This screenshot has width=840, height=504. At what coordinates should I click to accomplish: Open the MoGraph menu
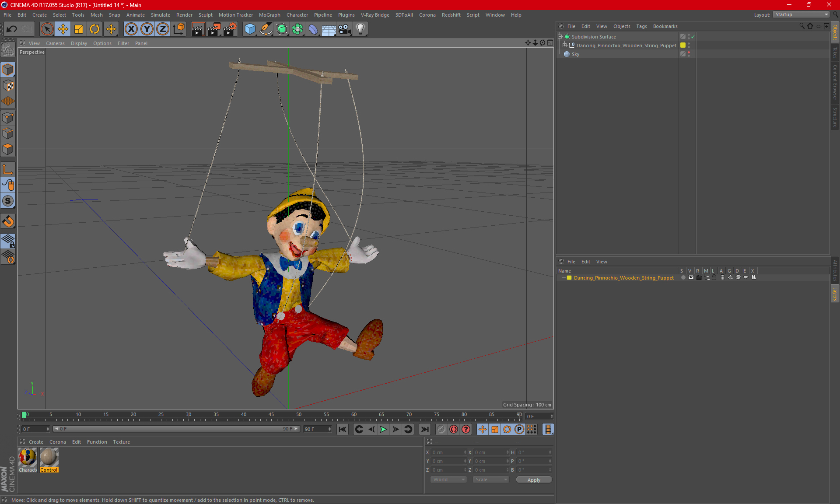(x=269, y=15)
